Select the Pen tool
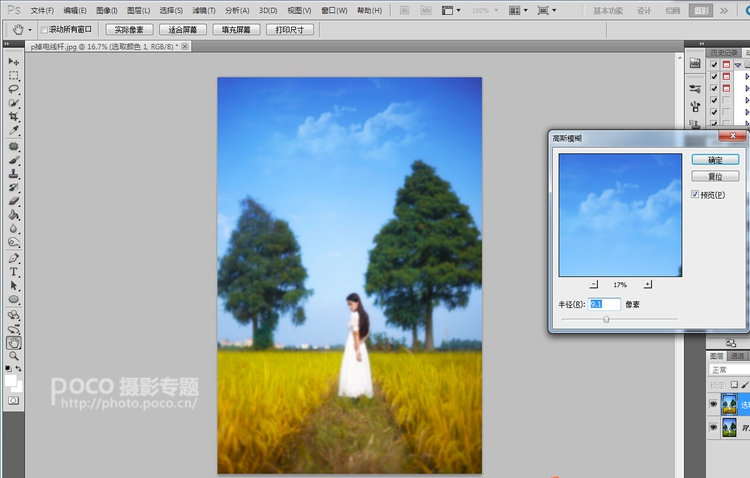 [x=13, y=258]
